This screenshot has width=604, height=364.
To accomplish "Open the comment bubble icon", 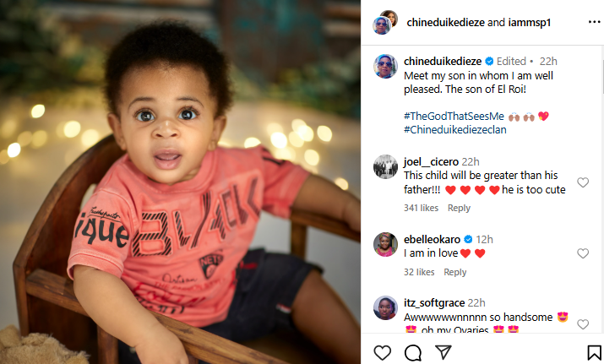I will click(x=413, y=352).
